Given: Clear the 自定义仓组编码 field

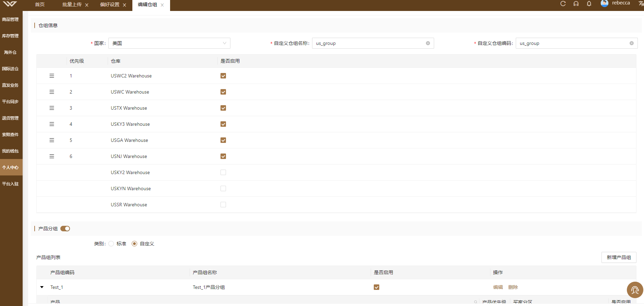Looking at the screenshot, I should pyautogui.click(x=632, y=43).
